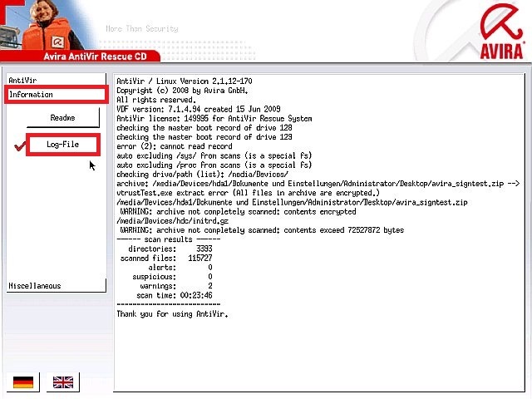532x399 pixels.
Task: Click the 'suspicious: 0' line
Action: coord(172,277)
